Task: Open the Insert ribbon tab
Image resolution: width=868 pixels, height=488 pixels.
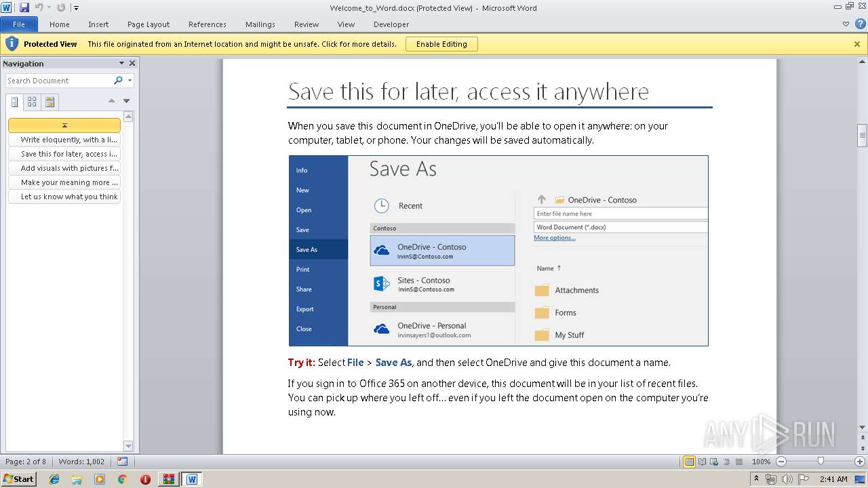Action: [x=98, y=24]
